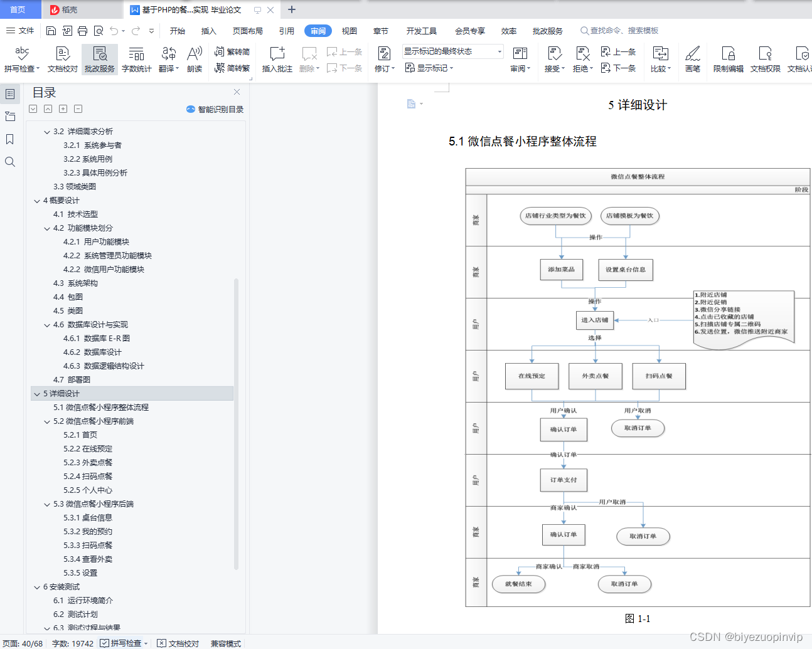Click 字数: 19742 in status bar
This screenshot has height=649, width=812.
click(73, 643)
